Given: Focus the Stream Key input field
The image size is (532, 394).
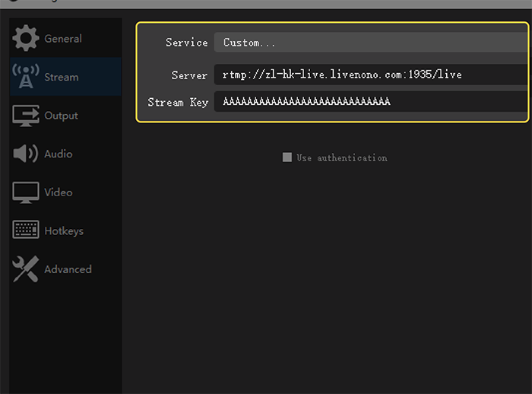Looking at the screenshot, I should point(371,102).
